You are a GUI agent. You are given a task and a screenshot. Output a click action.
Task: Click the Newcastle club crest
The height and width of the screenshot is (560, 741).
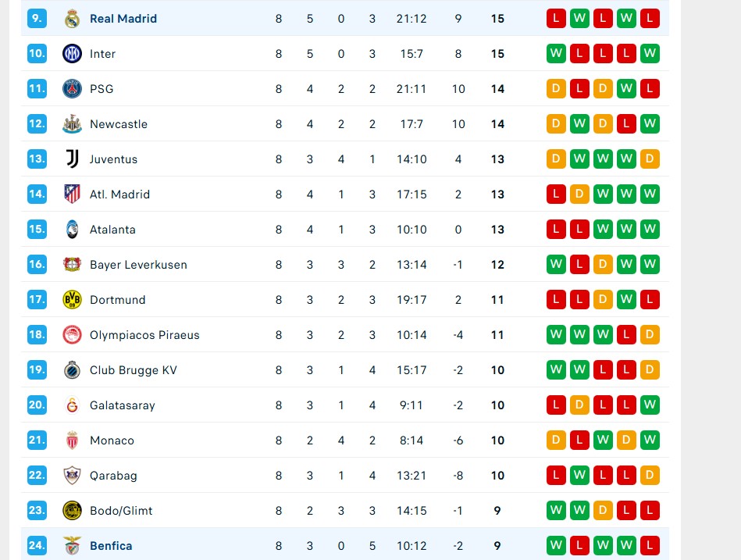click(72, 124)
